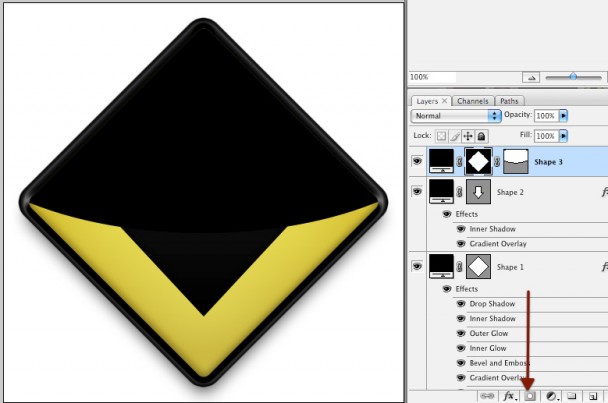The width and height of the screenshot is (608, 403).
Task: Click the Navigator zoom slider handle
Action: click(573, 77)
